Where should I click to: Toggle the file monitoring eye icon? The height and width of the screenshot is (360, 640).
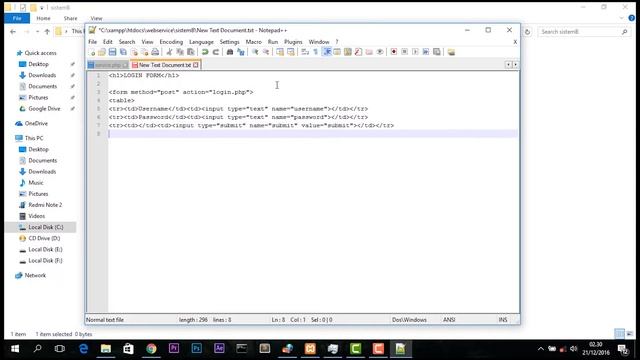point(380,52)
